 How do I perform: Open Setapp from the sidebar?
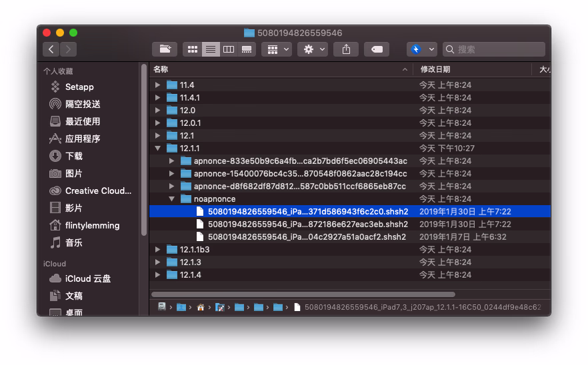79,87
